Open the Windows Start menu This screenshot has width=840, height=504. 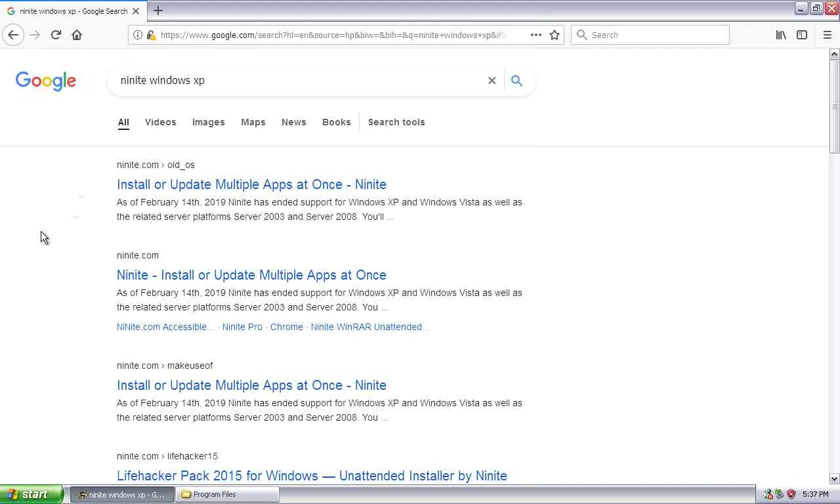click(31, 494)
